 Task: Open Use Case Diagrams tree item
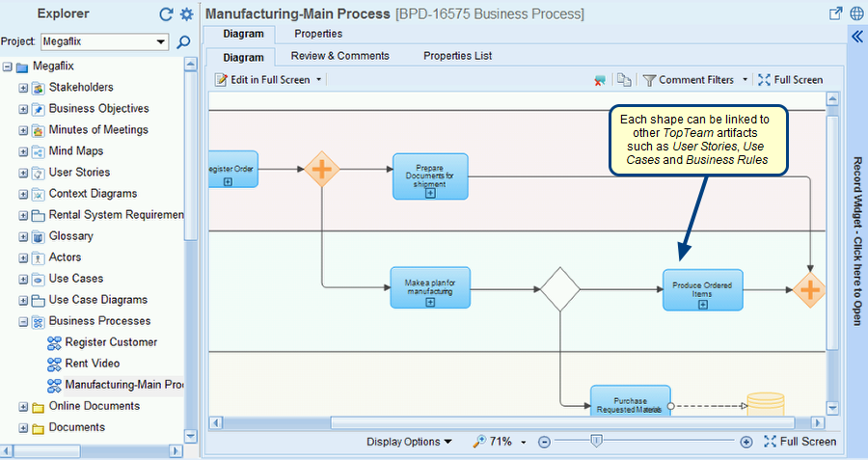(98, 300)
